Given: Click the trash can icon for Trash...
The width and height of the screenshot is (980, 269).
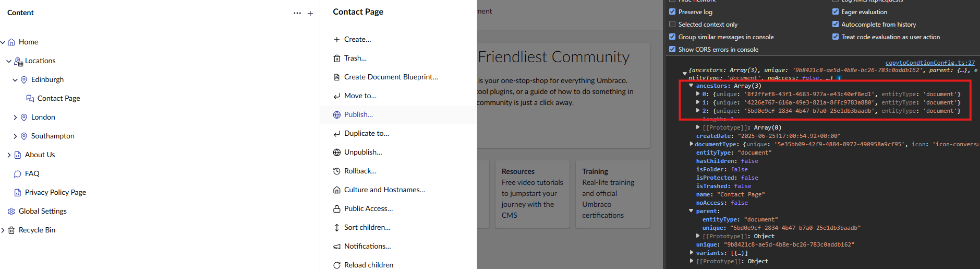Looking at the screenshot, I should tap(337, 59).
